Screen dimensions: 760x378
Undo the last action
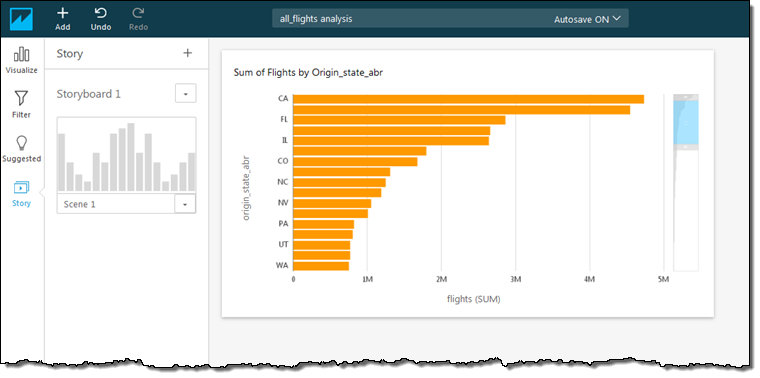[101, 19]
